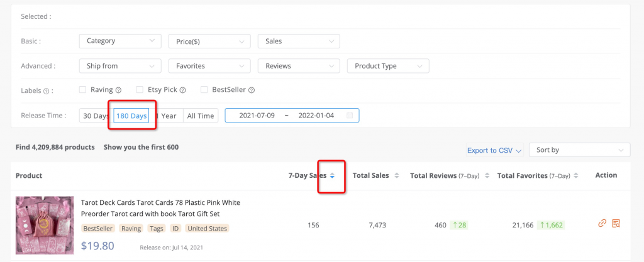This screenshot has height=262, width=644.
Task: Open the Sort by dropdown
Action: tap(579, 150)
